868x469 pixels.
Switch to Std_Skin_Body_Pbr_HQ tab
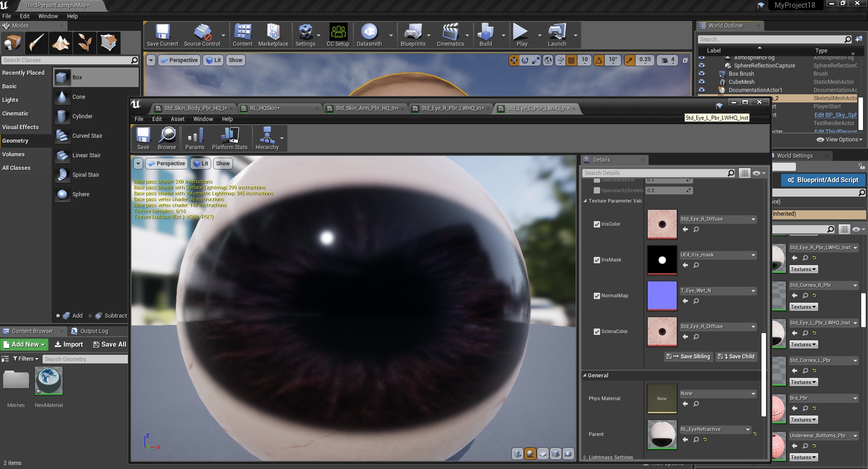point(195,108)
